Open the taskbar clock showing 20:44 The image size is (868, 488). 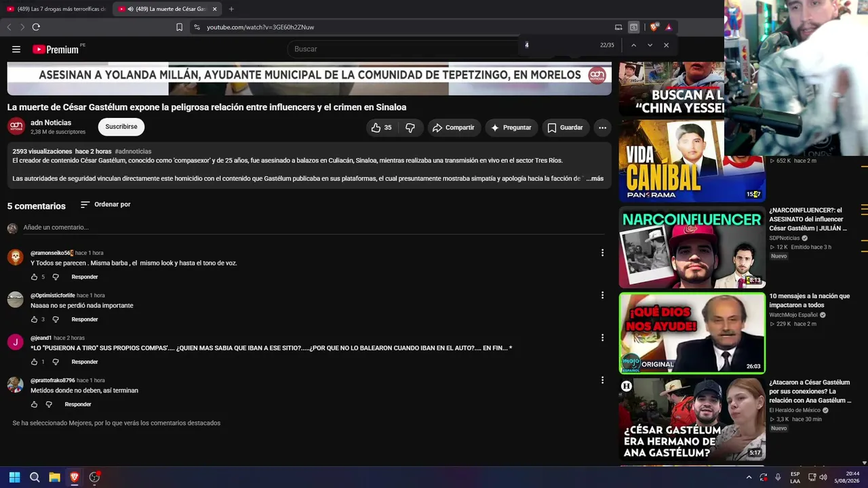tap(847, 477)
